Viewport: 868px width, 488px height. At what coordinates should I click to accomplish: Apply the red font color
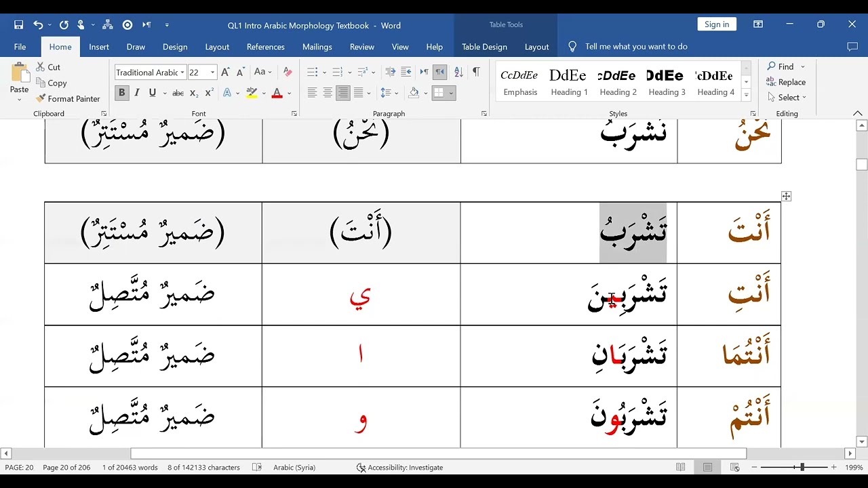277,93
